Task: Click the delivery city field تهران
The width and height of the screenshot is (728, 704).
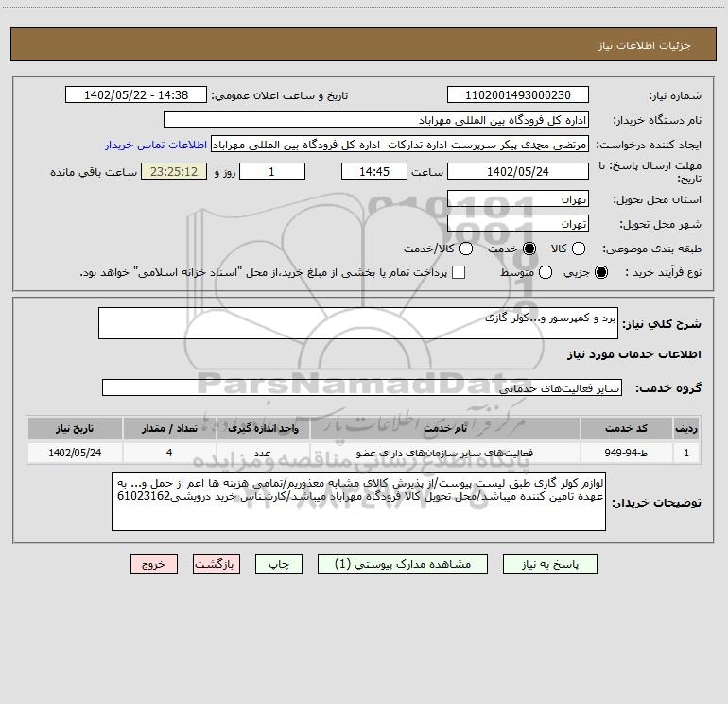Action: click(518, 224)
